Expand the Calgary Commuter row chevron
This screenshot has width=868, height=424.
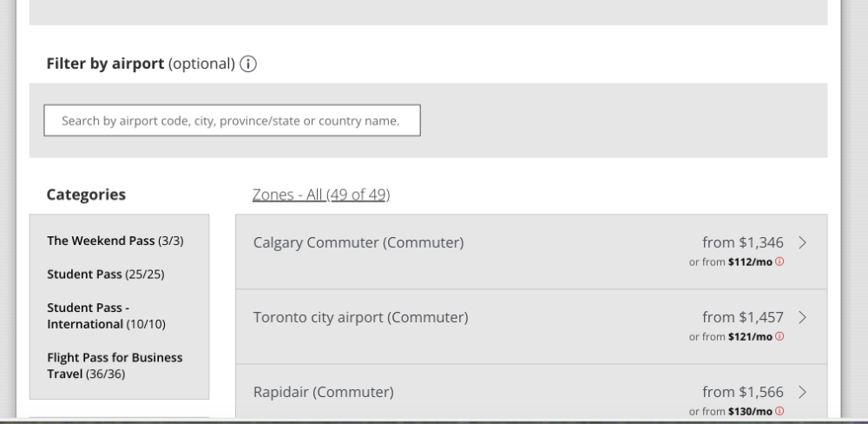(x=802, y=243)
